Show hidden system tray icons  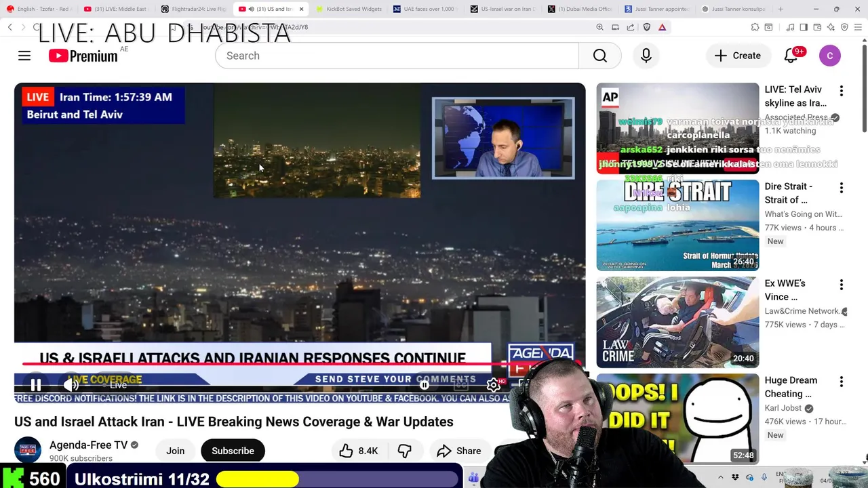tap(720, 477)
